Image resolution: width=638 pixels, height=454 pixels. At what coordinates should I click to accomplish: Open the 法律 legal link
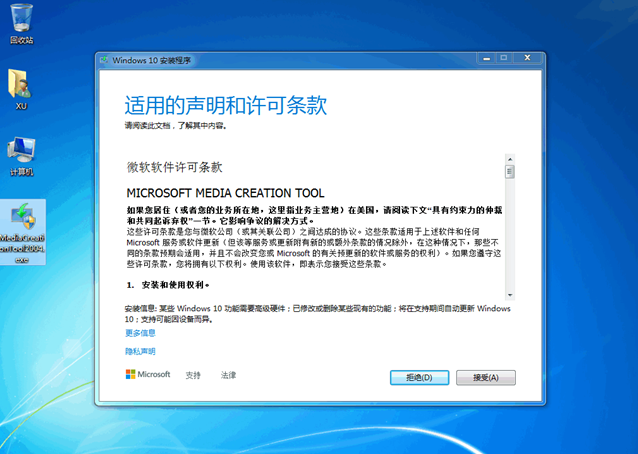pyautogui.click(x=228, y=375)
